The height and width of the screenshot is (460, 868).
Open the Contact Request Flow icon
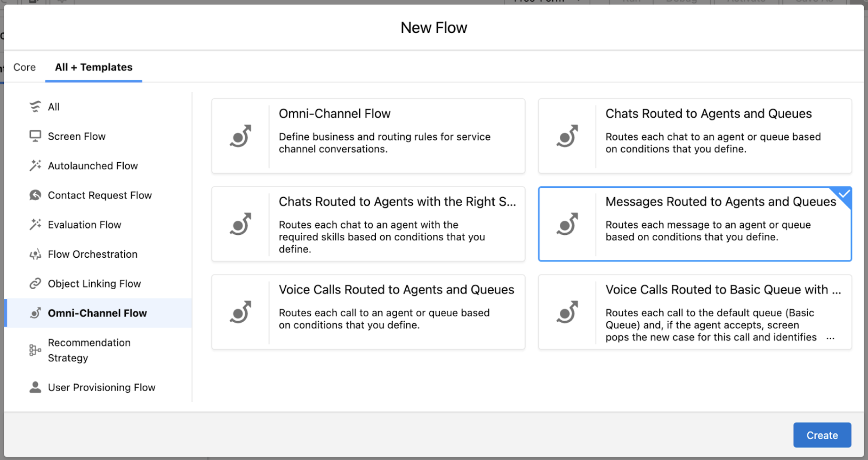35,195
